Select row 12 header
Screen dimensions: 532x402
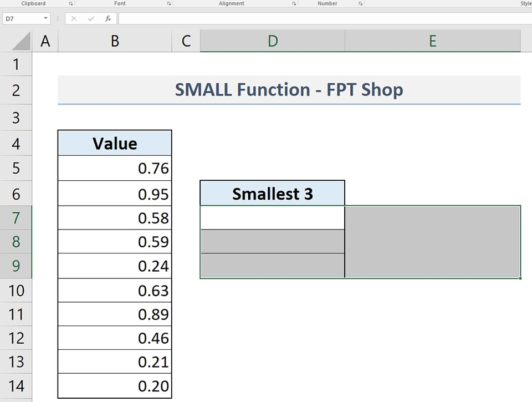click(16, 338)
